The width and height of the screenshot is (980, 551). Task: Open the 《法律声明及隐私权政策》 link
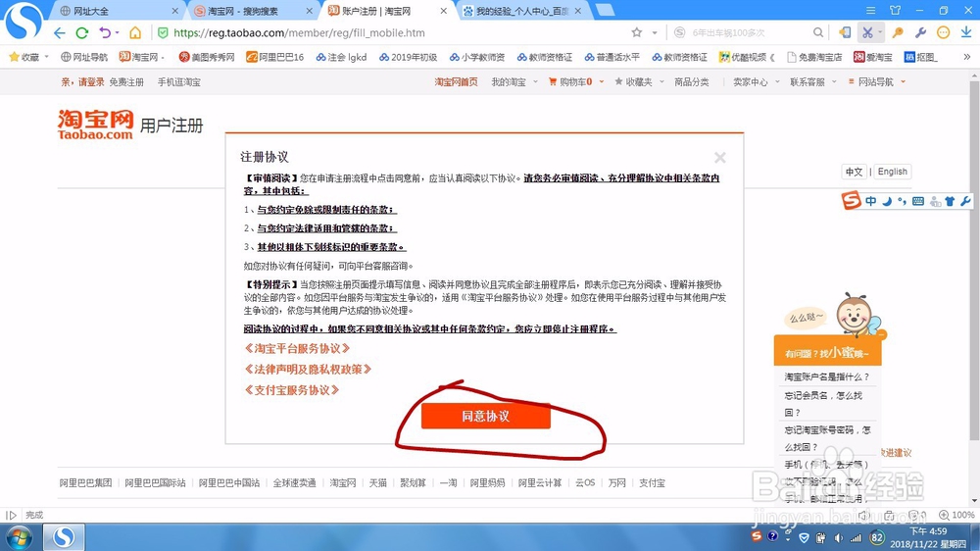click(308, 369)
